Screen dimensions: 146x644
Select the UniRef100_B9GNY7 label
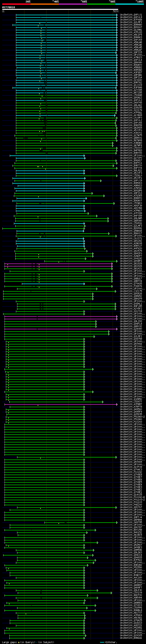(x=131, y=201)
